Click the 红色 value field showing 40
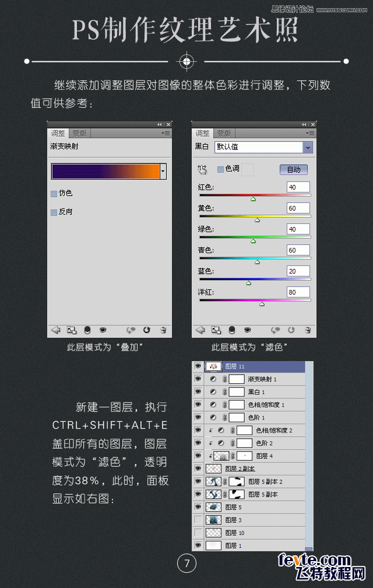 298,187
